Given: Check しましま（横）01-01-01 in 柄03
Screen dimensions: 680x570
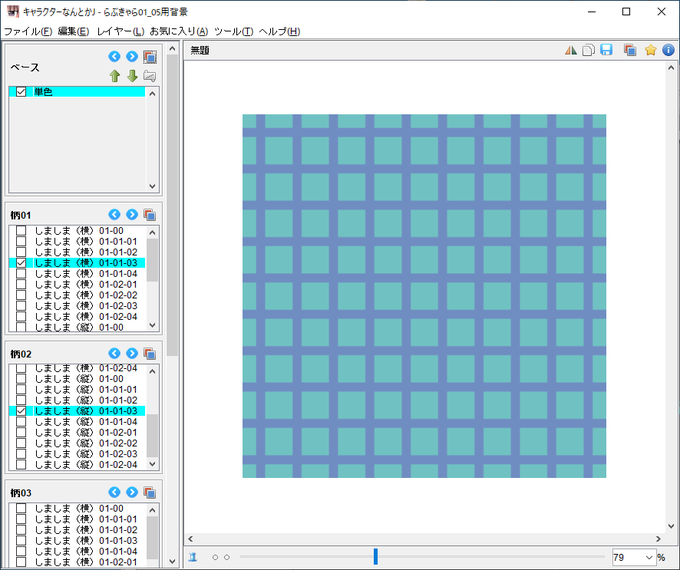Looking at the screenshot, I should click(x=21, y=519).
